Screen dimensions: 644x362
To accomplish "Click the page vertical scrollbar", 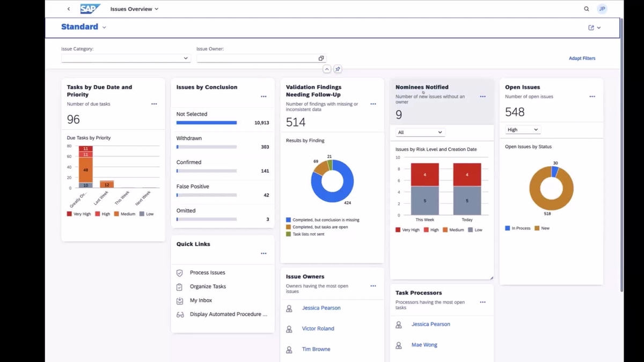I will coord(622,156).
